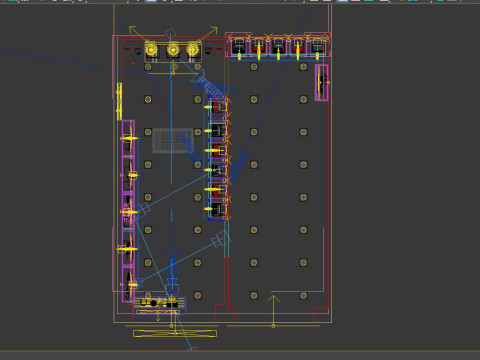Select the camera icon beside the left magenta column
Screen dimensions: 480x360
pyautogui.click(x=143, y=210)
